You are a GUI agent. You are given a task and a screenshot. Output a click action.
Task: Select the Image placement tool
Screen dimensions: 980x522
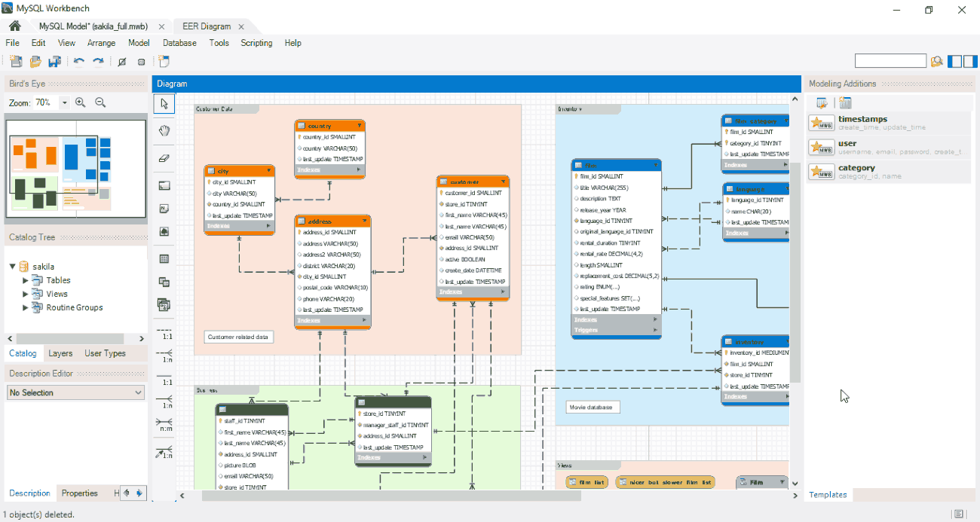click(164, 232)
